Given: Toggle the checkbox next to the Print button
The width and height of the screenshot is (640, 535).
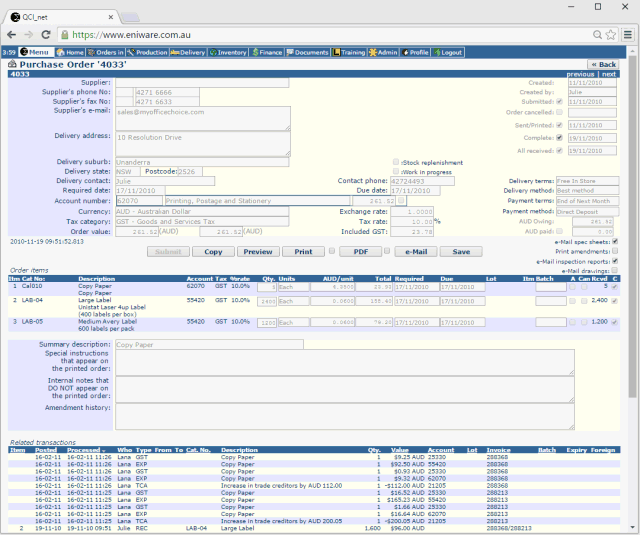Looking at the screenshot, I should [332, 251].
